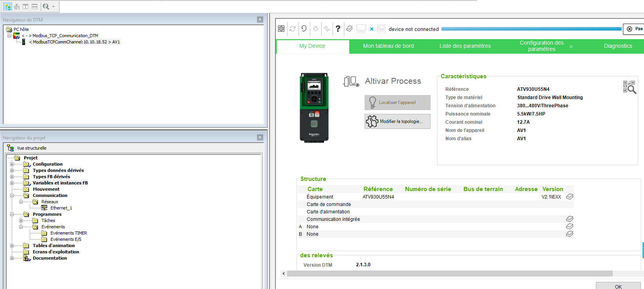Collapse the Modbus_TCP_Communication_DTM node
The height and width of the screenshot is (289, 644).
tap(9, 36)
